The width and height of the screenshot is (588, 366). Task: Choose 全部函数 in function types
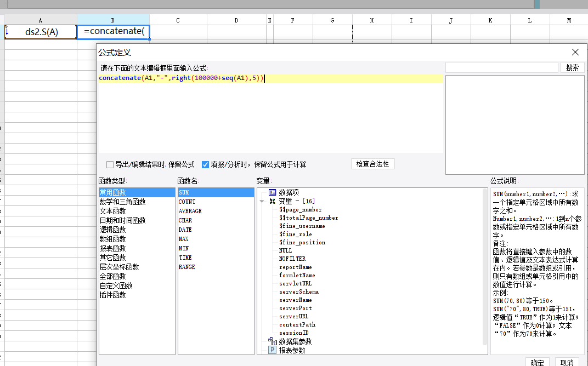tap(112, 276)
